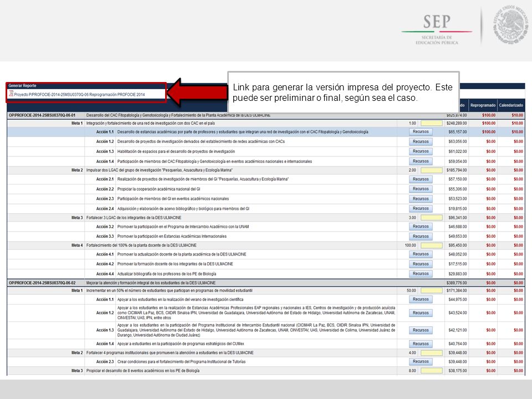This screenshot has width=532, height=399.
Task: Click Recursos for 'verano de investigación científica' action
Action: pyautogui.click(x=421, y=299)
